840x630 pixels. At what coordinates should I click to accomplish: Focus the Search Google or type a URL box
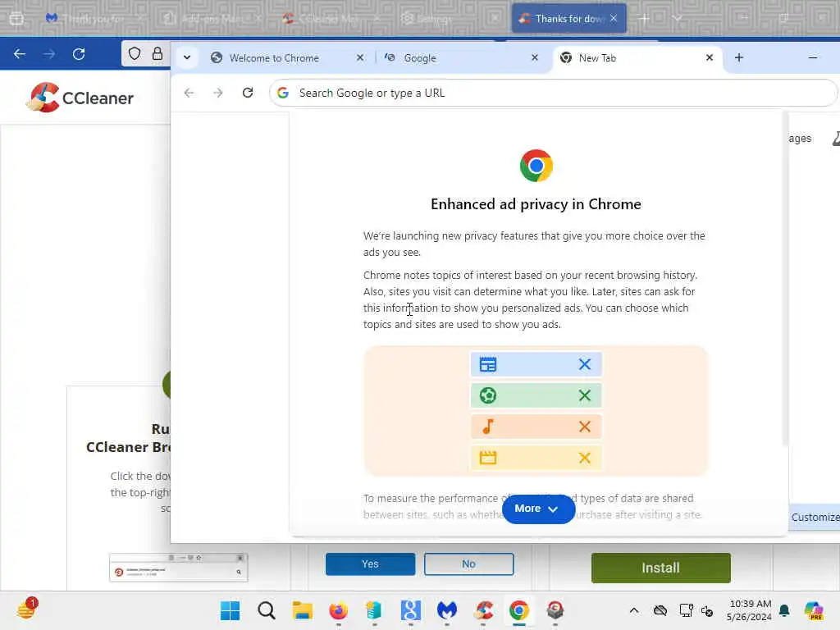click(553, 93)
